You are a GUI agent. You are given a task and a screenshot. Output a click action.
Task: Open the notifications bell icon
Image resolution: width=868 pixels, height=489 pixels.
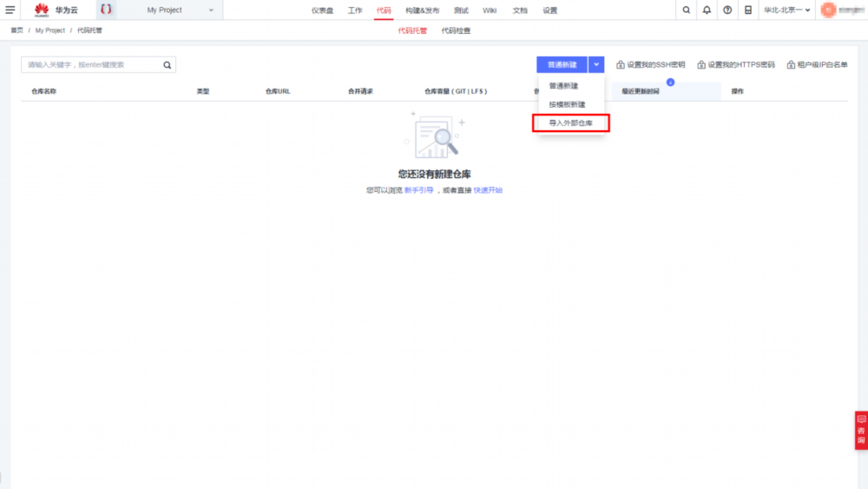click(707, 10)
